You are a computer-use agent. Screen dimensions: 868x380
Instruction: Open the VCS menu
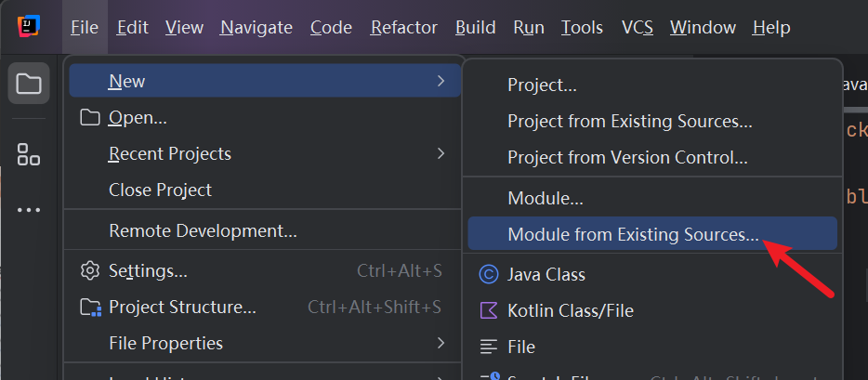coord(637,28)
